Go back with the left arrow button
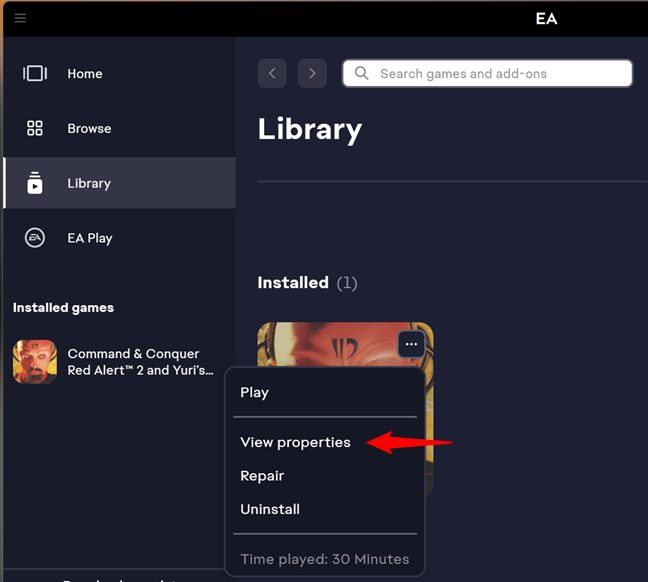 click(272, 73)
